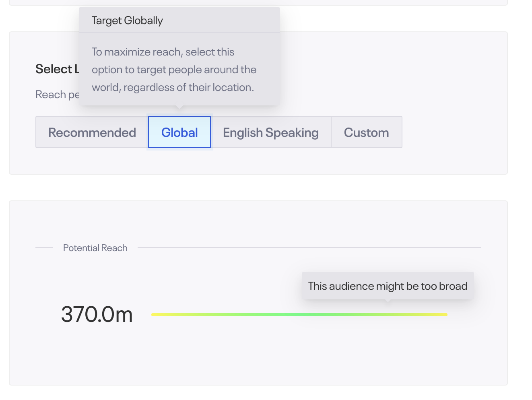Screen dimensions: 532x400
Task: Click the 370.0m reach figure
Action: [x=97, y=314]
